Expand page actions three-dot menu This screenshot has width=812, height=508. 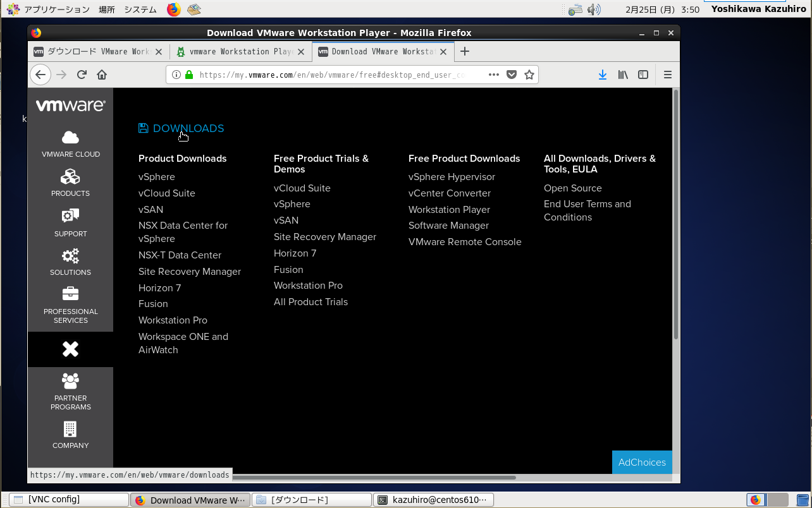coord(494,75)
